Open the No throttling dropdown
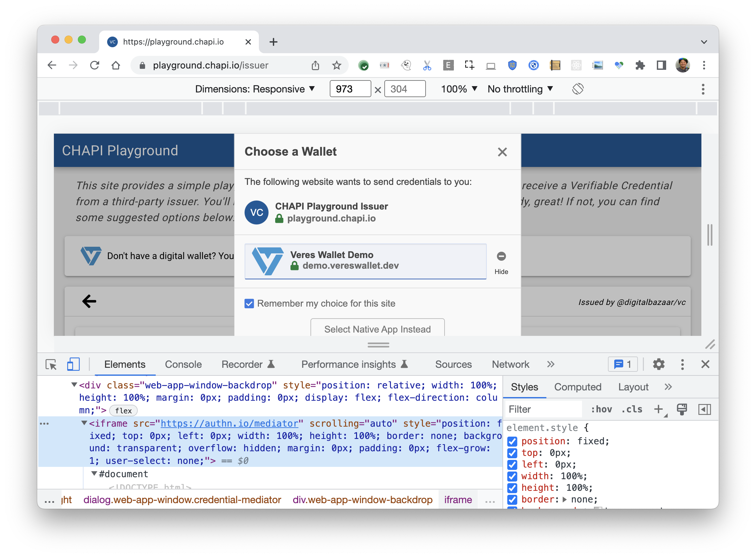The image size is (756, 558). 520,89
